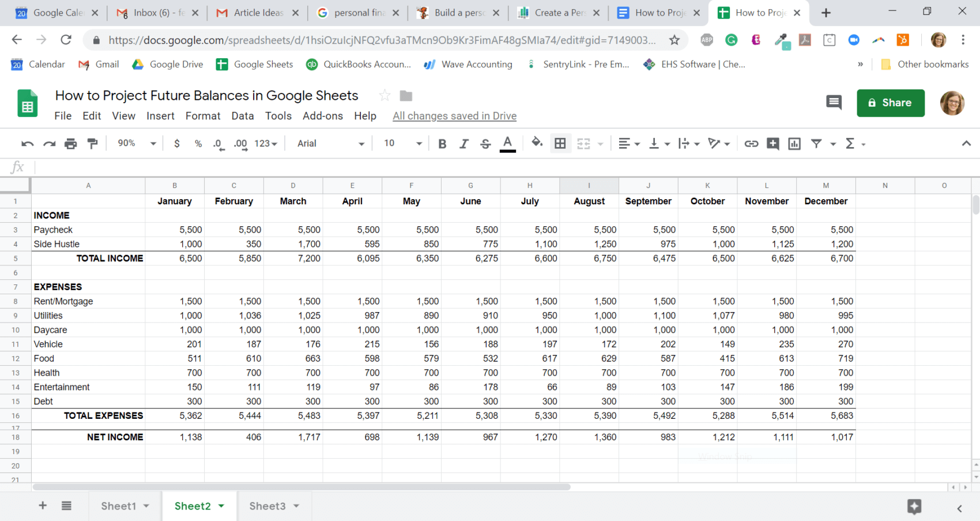Click All changes saved in Drive link
Screen dimensions: 980x521
tap(454, 116)
